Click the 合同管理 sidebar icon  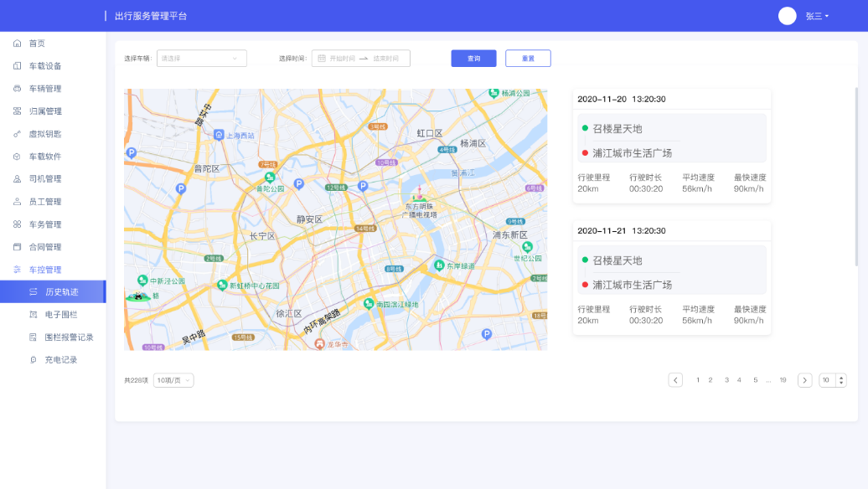17,247
